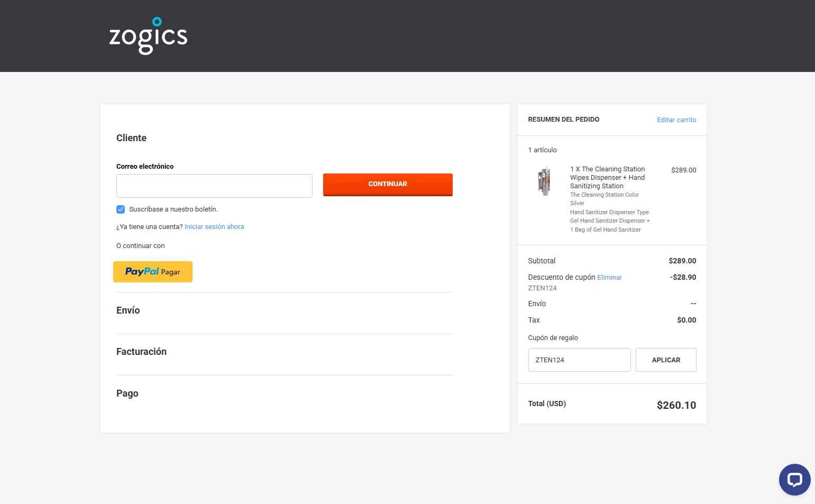Viewport: 815px width, 504px height.
Task: Click the Total (USD) label
Action: click(547, 404)
